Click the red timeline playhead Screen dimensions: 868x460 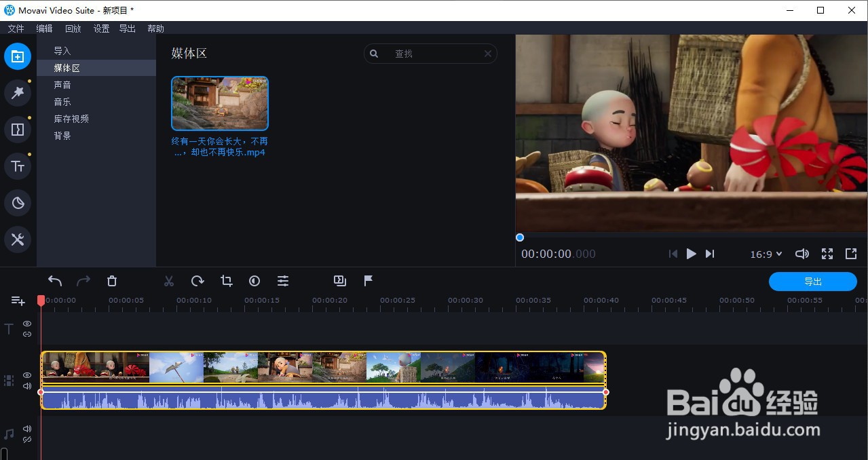[41, 300]
